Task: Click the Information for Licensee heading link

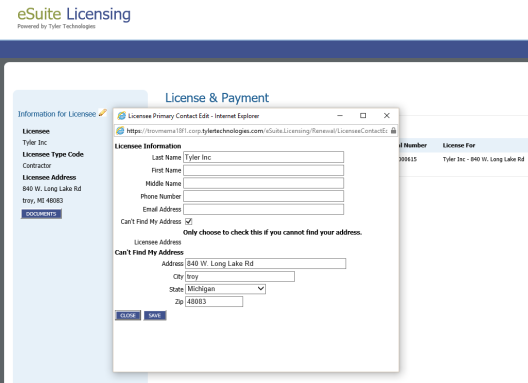Action: [x=57, y=114]
